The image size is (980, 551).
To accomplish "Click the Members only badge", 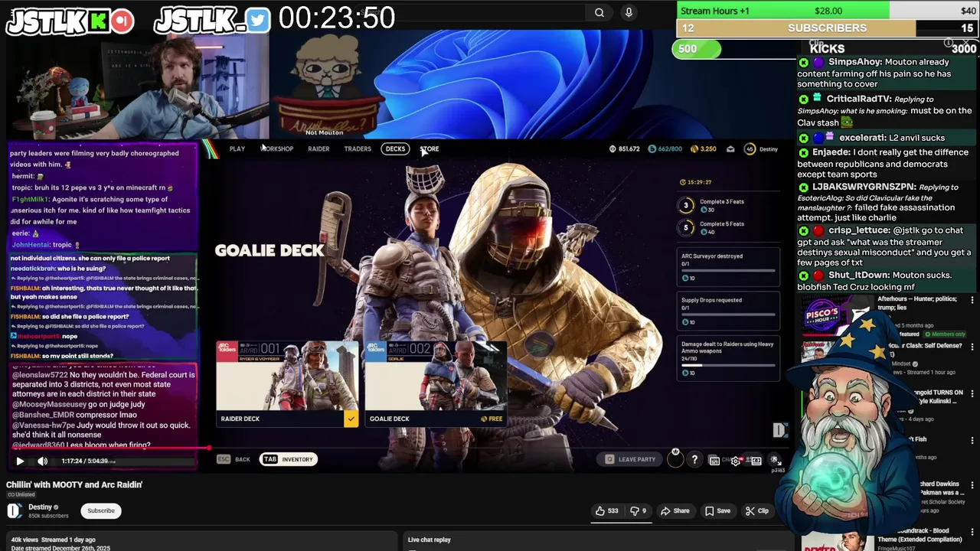I will pos(944,334).
